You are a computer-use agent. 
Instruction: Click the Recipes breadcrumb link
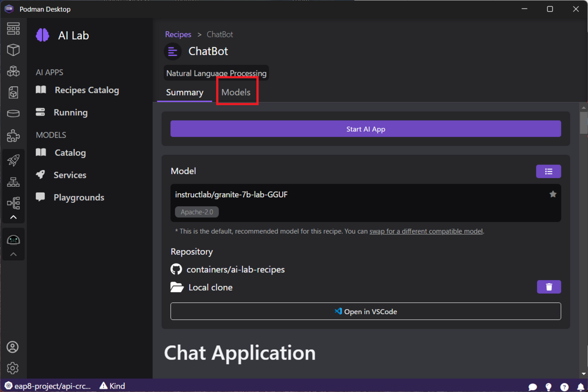pyautogui.click(x=178, y=34)
